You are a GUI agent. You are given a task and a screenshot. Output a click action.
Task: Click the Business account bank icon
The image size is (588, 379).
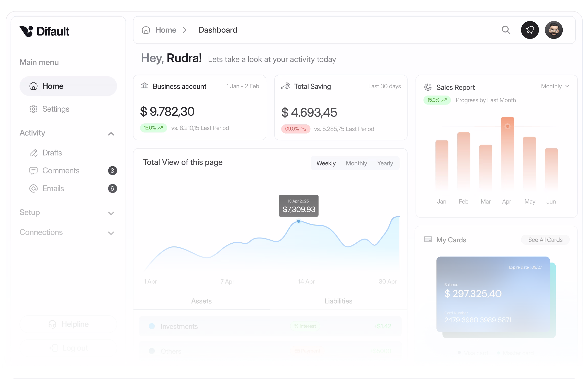[144, 86]
